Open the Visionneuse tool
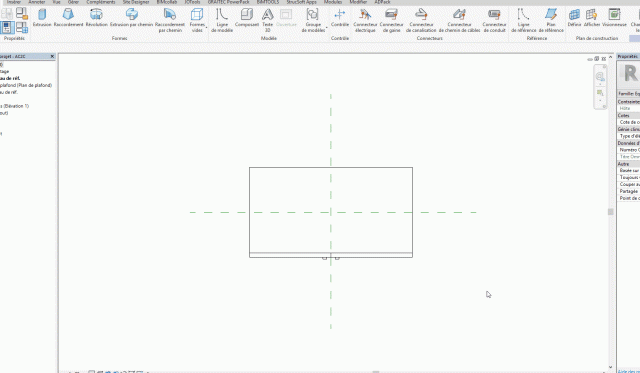Screen dimensions: 640x373 [x=614, y=18]
